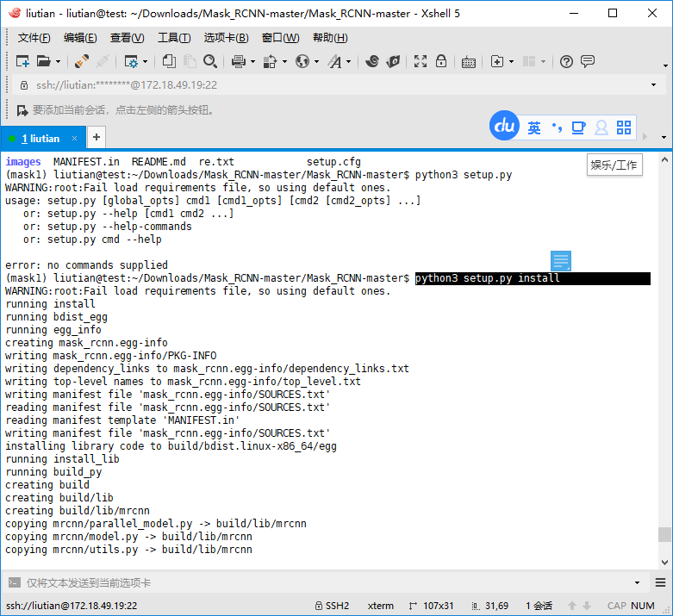Image resolution: width=673 pixels, height=616 pixels.
Task: Click the Find magnifier icon
Action: click(x=210, y=61)
